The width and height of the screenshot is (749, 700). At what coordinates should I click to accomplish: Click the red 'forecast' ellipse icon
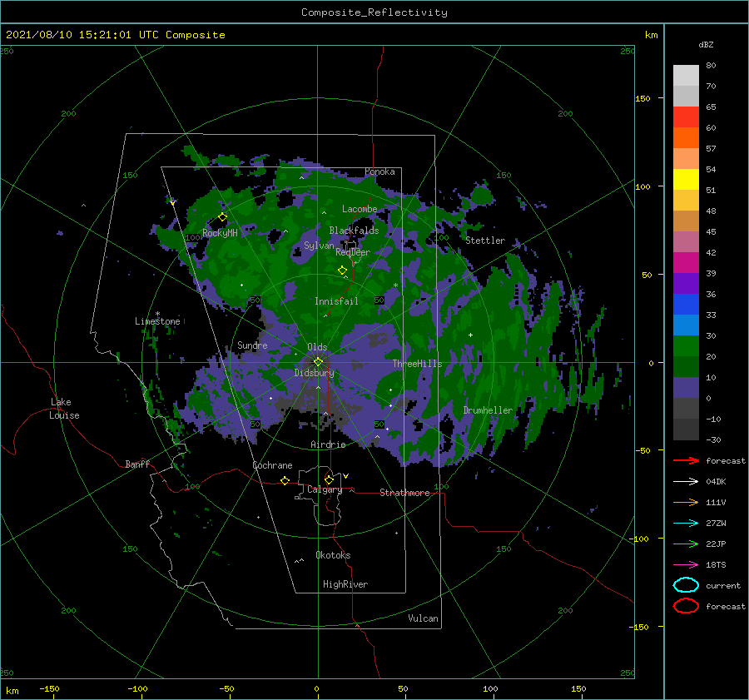pyautogui.click(x=686, y=606)
